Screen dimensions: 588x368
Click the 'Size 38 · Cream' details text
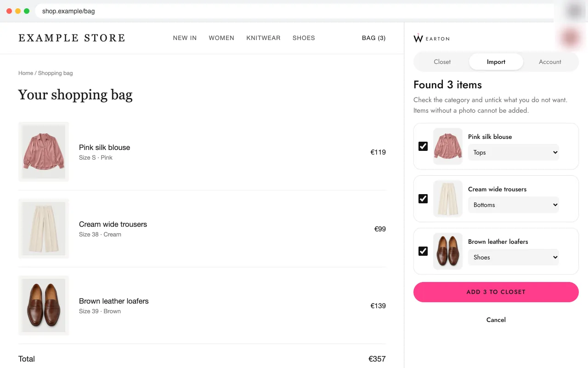tap(100, 235)
